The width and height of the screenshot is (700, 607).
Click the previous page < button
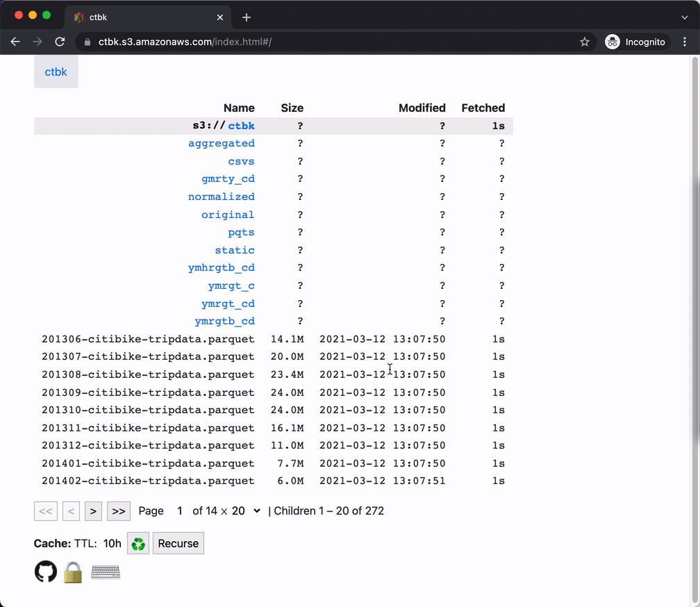point(71,511)
